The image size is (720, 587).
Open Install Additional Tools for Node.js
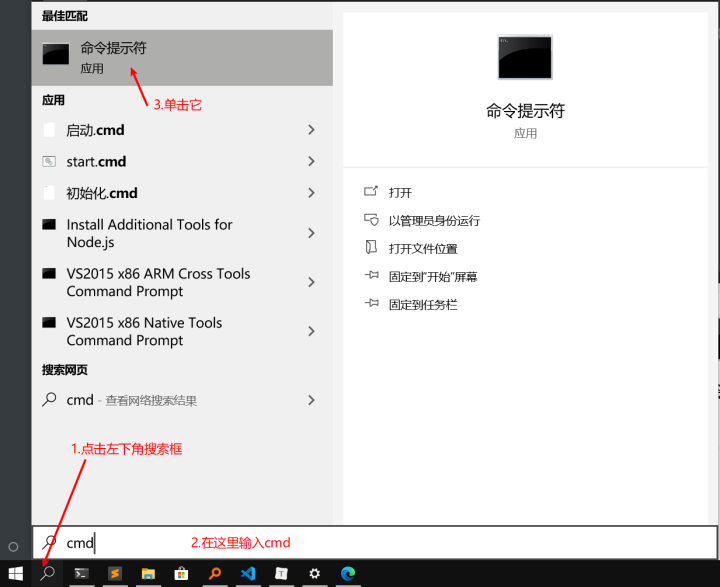pyautogui.click(x=182, y=233)
